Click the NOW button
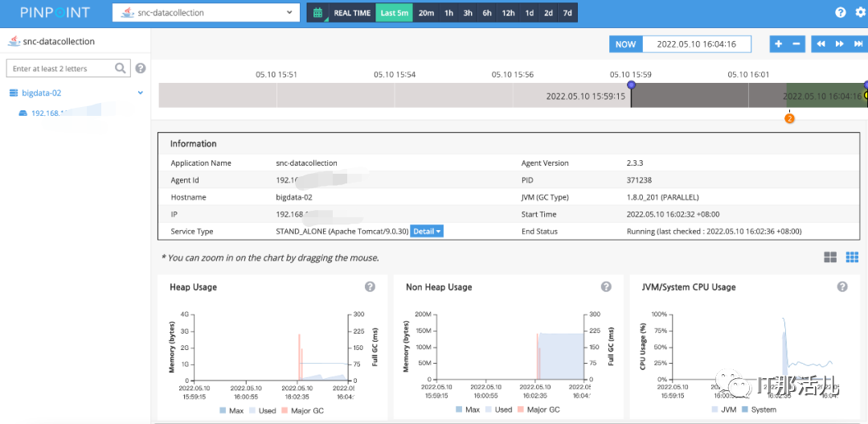The height and width of the screenshot is (424, 868). [625, 44]
